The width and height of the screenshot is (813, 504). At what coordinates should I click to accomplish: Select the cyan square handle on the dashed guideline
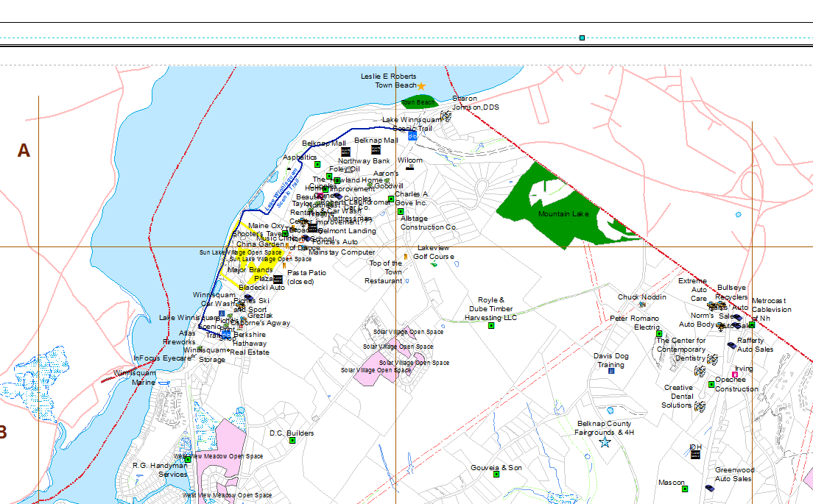pos(582,38)
